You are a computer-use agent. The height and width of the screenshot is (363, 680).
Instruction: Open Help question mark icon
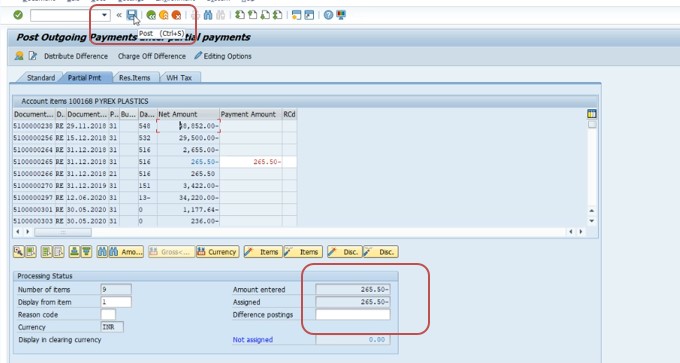click(x=328, y=15)
